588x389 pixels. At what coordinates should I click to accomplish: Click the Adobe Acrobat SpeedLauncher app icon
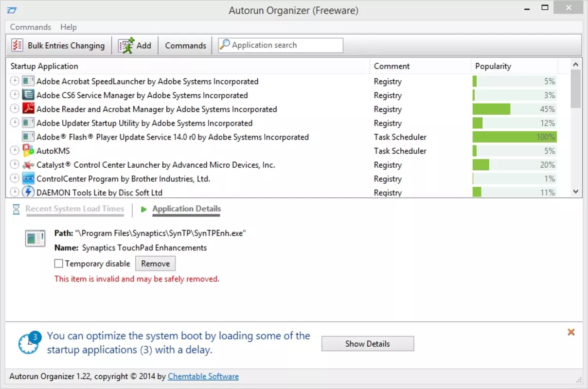click(x=28, y=81)
